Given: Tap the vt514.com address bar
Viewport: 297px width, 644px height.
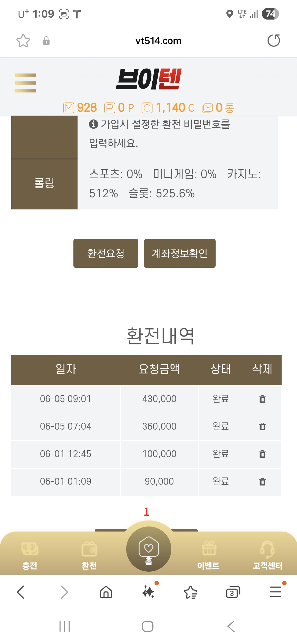Looking at the screenshot, I should tap(158, 41).
